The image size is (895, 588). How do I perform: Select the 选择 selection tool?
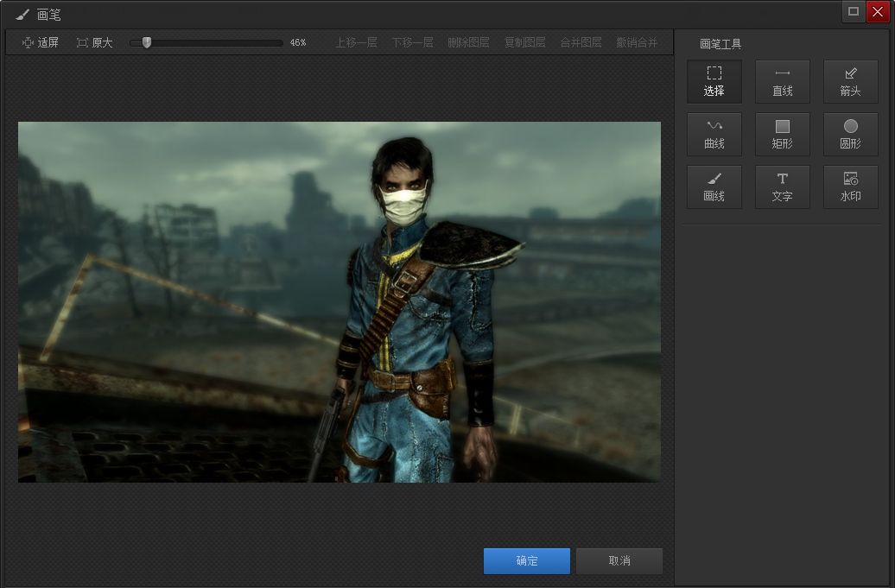[x=714, y=81]
